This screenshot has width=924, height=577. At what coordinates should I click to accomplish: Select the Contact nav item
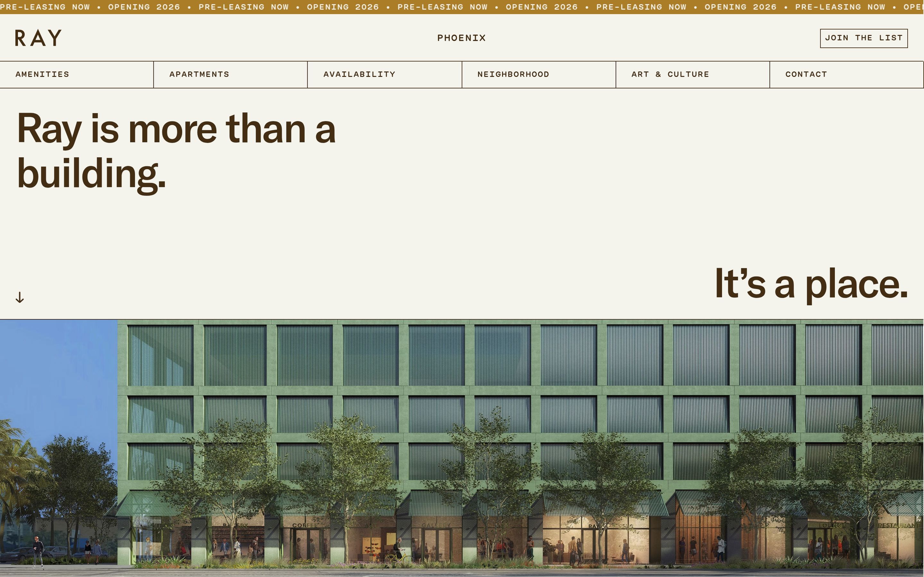tap(806, 74)
